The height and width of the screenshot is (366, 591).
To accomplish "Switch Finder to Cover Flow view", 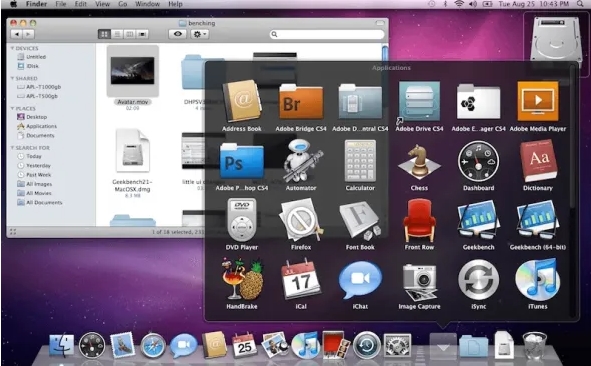I will coord(142,34).
